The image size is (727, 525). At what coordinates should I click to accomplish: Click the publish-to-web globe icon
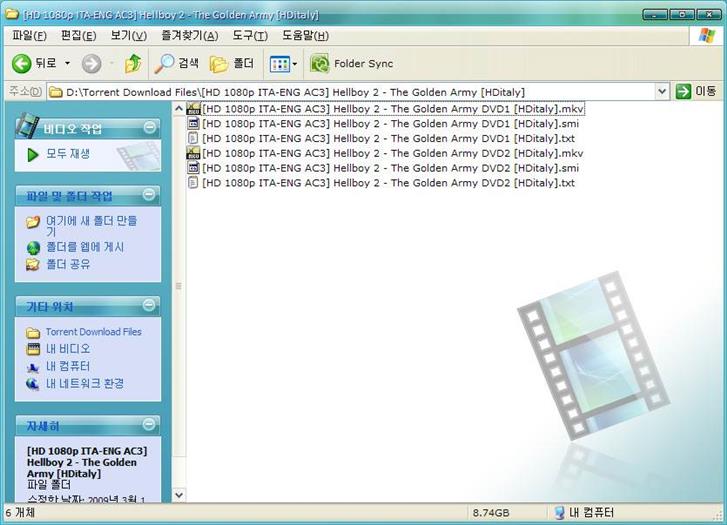click(33, 248)
